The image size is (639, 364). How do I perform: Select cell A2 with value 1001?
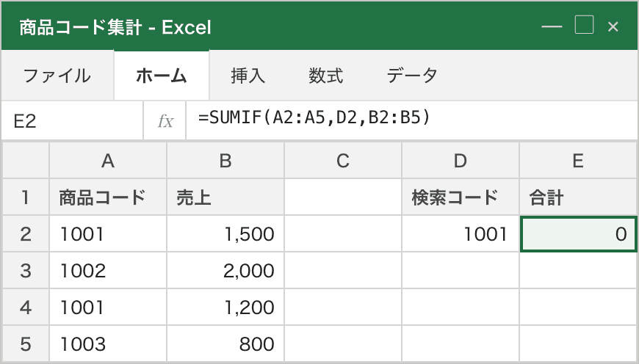pos(108,233)
